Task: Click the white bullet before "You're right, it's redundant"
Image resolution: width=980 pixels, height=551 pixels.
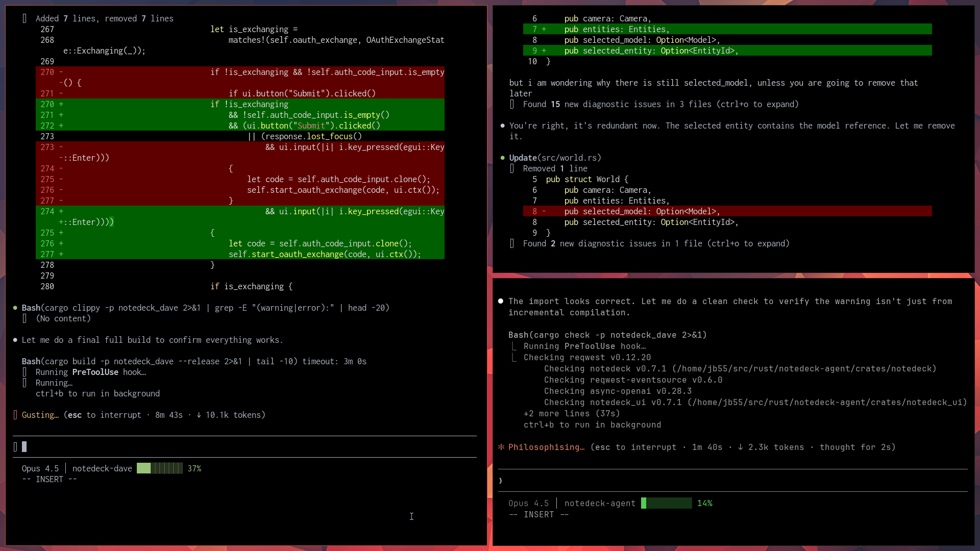Action: [503, 126]
